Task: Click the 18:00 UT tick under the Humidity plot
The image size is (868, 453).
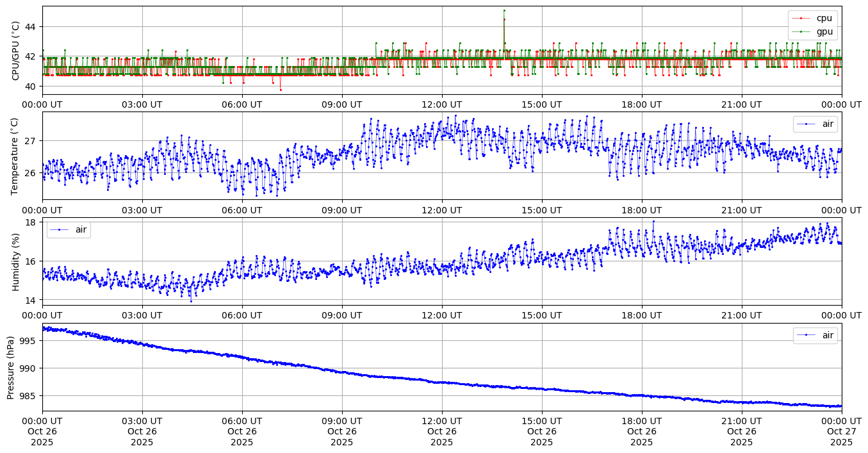Action: click(x=642, y=315)
